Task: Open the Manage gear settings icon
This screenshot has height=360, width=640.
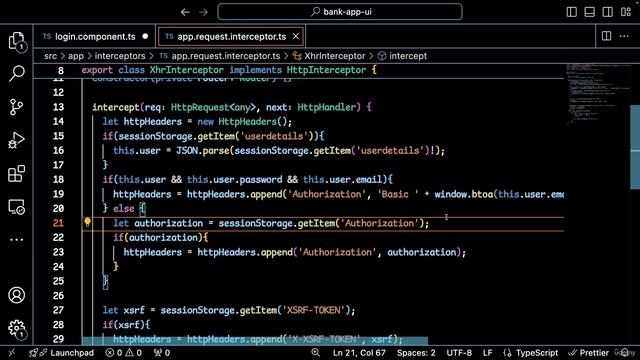Action: tap(17, 329)
